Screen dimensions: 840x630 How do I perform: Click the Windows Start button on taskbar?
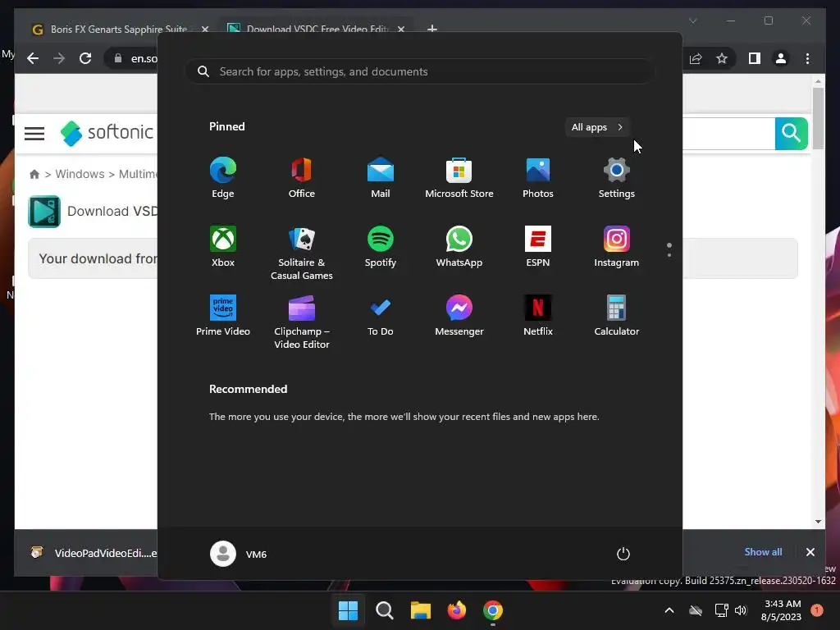click(x=348, y=610)
